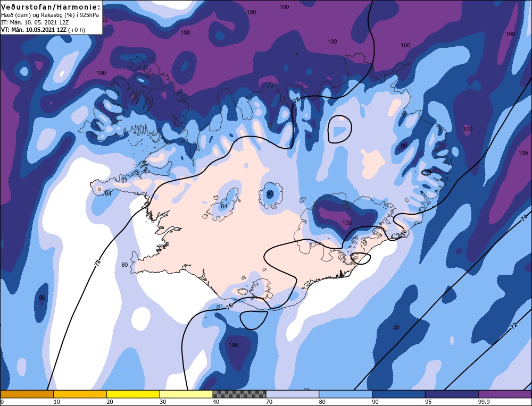Click the title "Veðurstofan/Harmonie:"
532x406 pixels.
[x=51, y=7]
